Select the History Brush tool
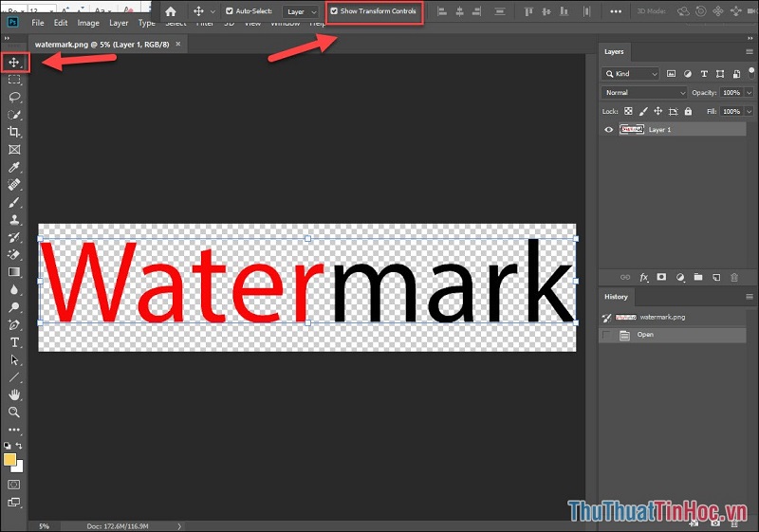The width and height of the screenshot is (759, 532). (14, 237)
